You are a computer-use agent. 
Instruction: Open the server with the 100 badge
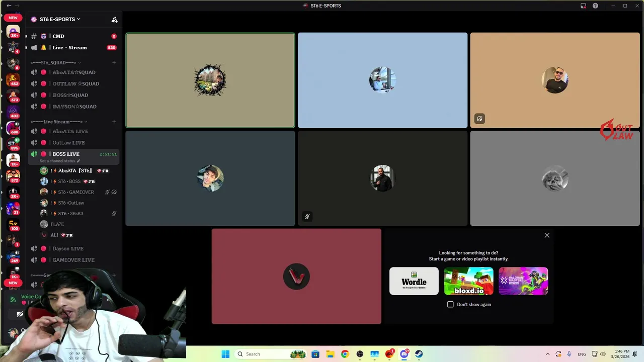(x=13, y=224)
